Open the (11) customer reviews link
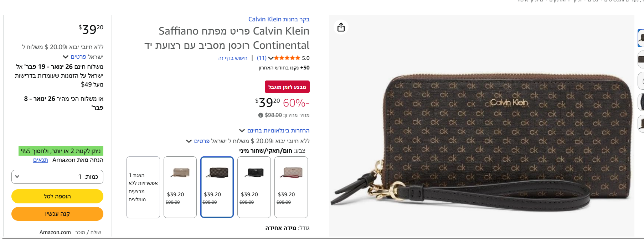The image size is (644, 239). pos(262,58)
